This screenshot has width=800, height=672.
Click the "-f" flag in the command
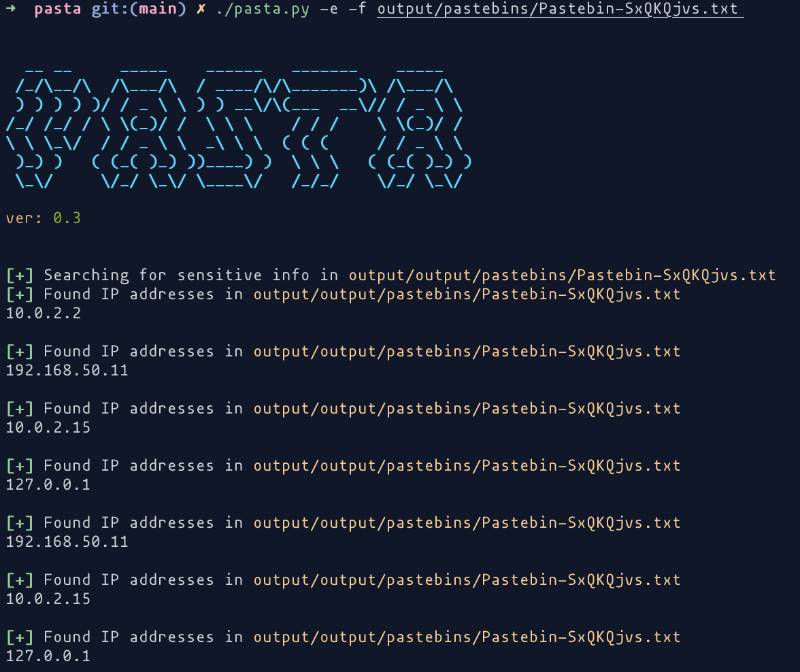click(357, 9)
